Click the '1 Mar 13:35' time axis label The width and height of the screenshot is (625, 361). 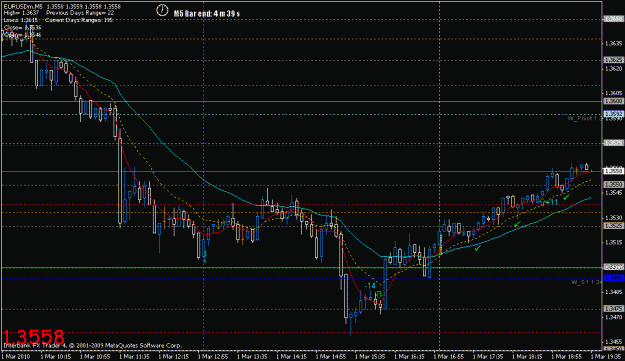coord(252,356)
